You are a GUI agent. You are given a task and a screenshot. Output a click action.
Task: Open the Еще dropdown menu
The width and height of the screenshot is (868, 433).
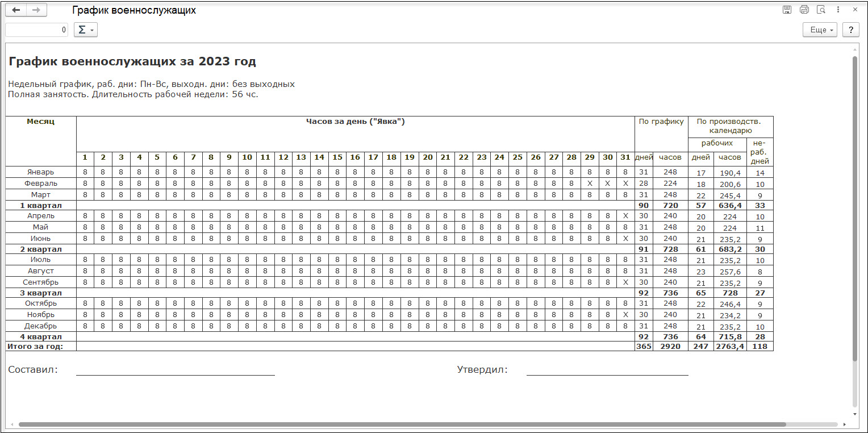(820, 30)
